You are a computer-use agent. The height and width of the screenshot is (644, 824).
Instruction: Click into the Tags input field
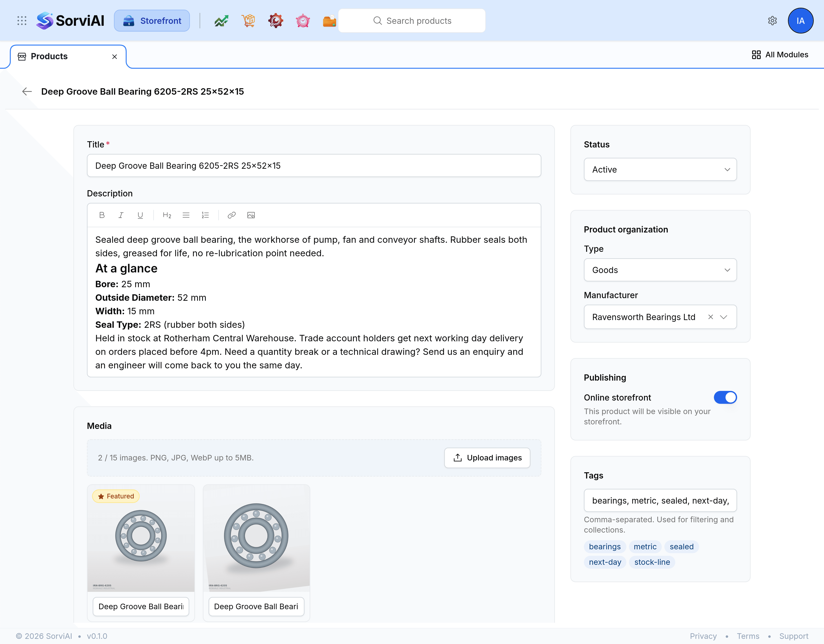coord(660,501)
